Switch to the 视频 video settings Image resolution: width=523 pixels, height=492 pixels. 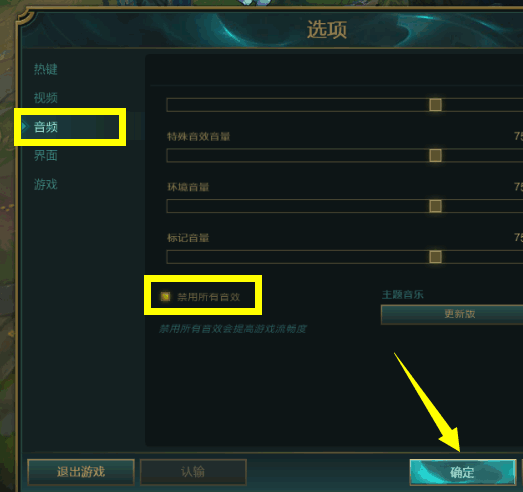pyautogui.click(x=46, y=98)
